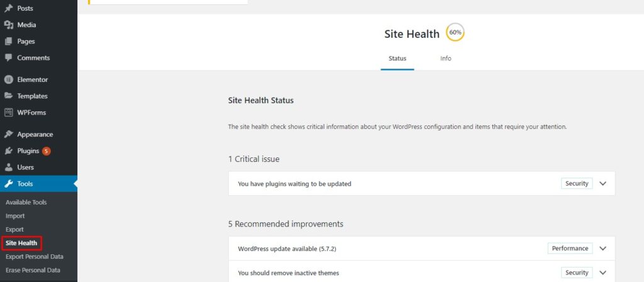Screen dimensions: 644x282
Task: Click the Pages icon in sidebar
Action: point(8,41)
